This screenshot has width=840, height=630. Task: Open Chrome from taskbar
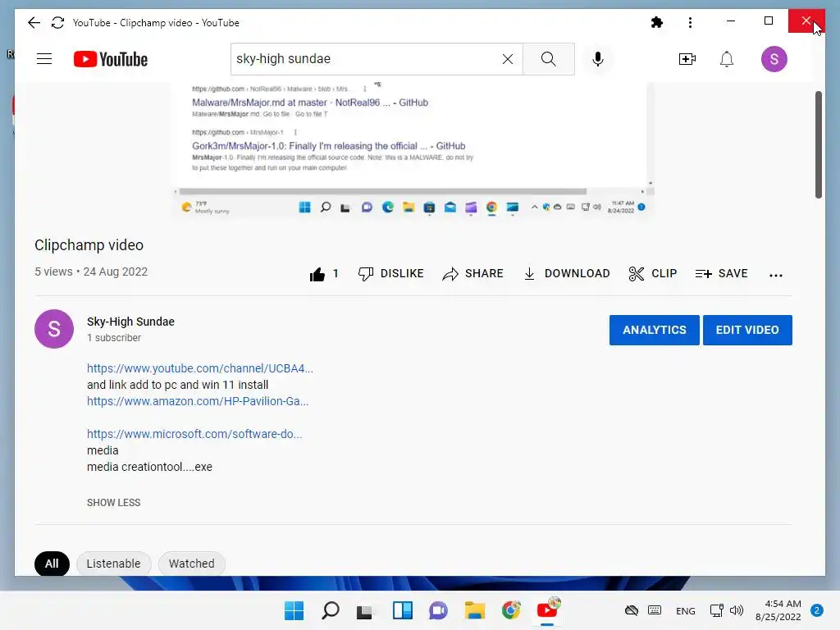pos(511,610)
